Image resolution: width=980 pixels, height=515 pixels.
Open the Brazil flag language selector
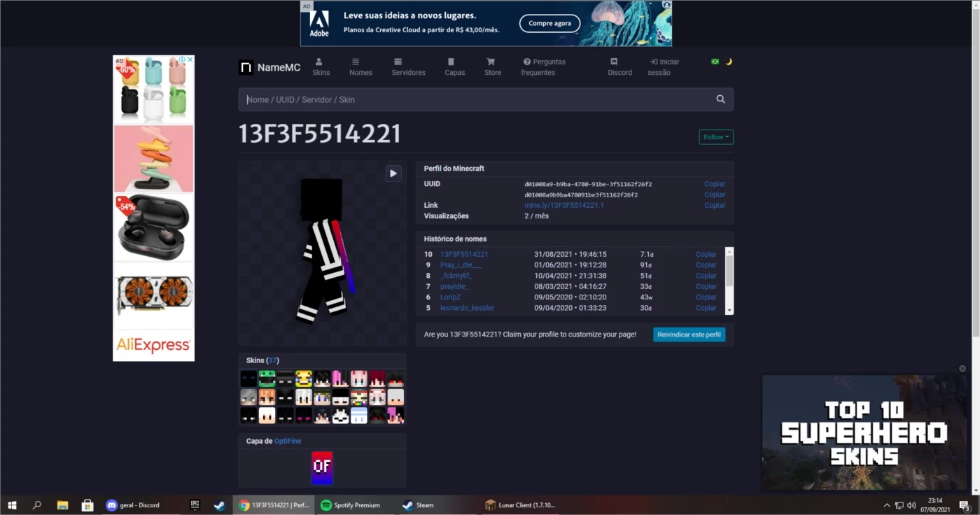click(715, 62)
